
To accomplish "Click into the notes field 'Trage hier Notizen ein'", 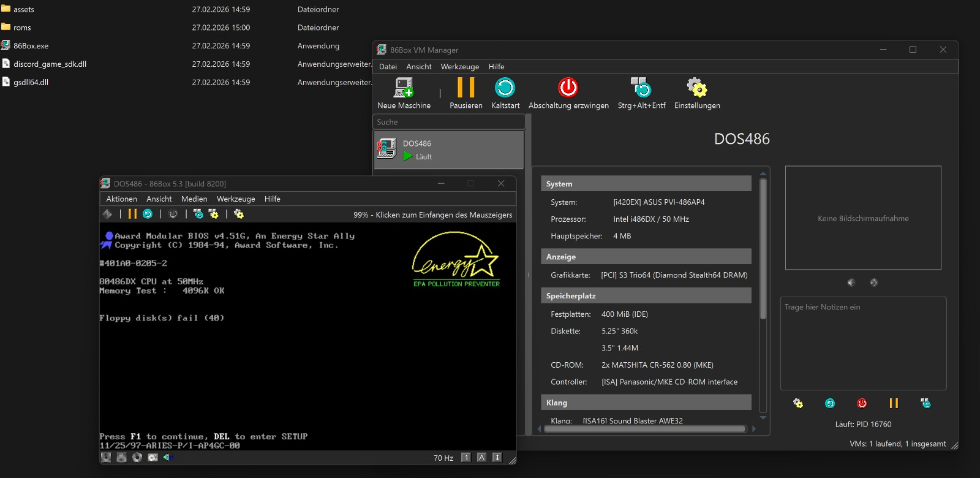I will click(x=863, y=343).
